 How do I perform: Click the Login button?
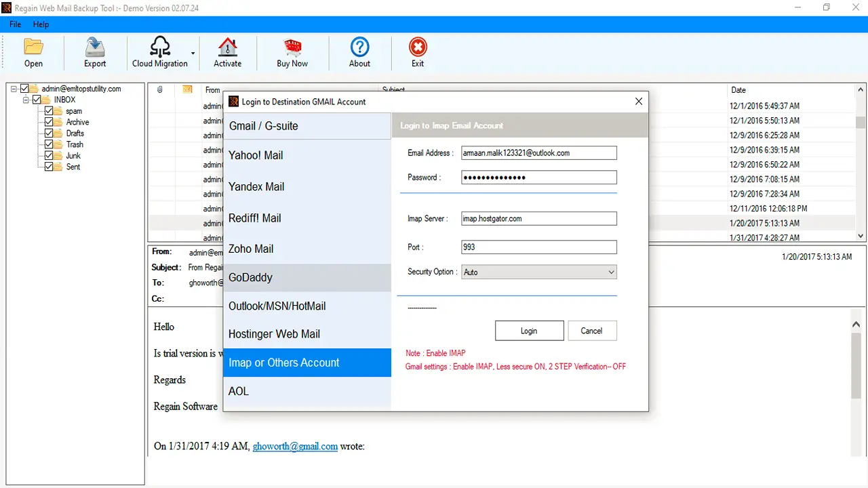pyautogui.click(x=529, y=331)
